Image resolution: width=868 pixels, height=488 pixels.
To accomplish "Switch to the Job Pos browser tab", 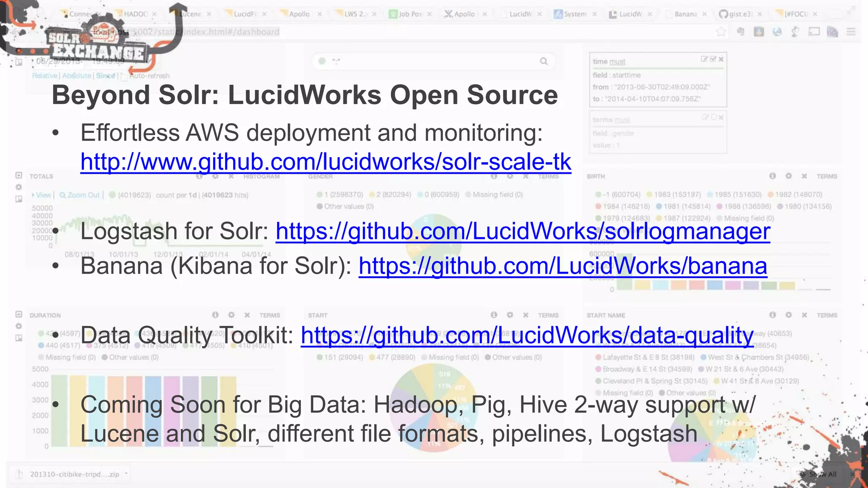I will point(410,14).
